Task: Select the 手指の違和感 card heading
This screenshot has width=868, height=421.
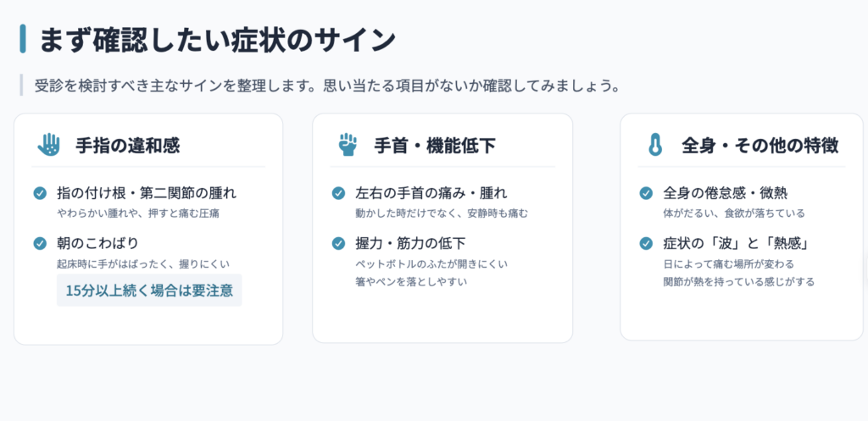Action: click(127, 146)
